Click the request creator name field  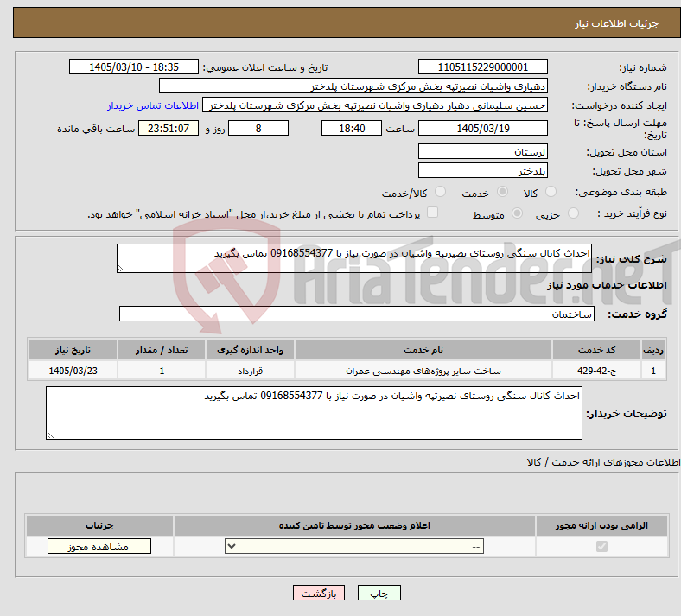pyautogui.click(x=375, y=105)
